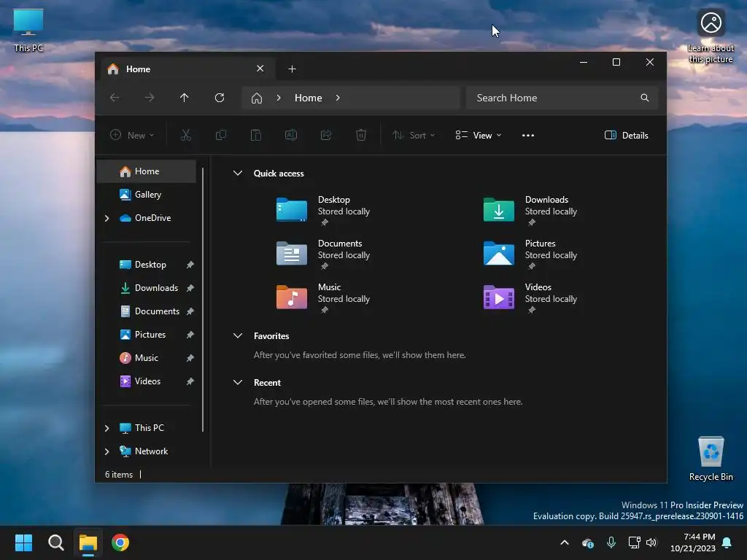Open the New dropdown menu
This screenshot has width=747, height=560.
click(x=132, y=135)
